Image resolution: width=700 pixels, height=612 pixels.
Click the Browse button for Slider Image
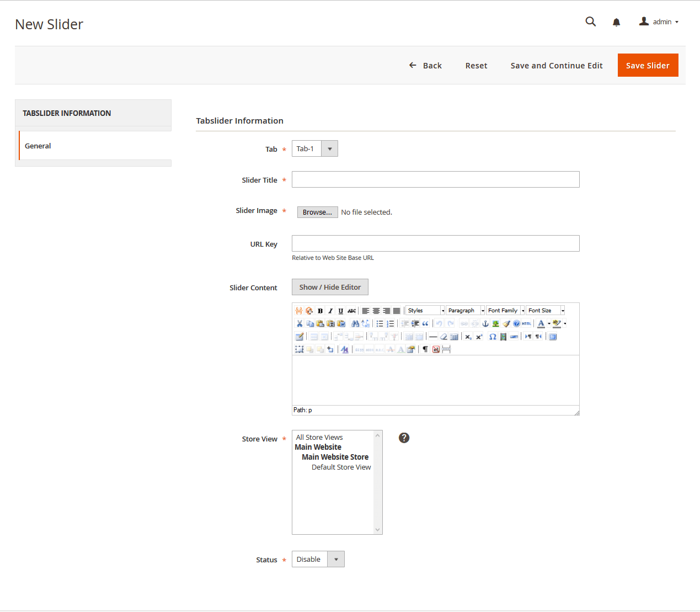[317, 212]
